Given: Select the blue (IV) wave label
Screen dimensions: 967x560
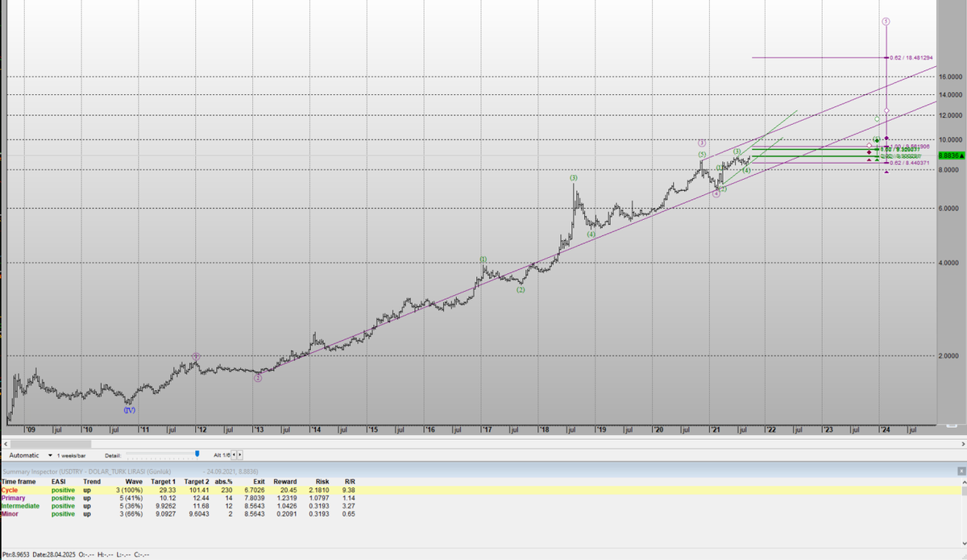Looking at the screenshot, I should point(129,410).
